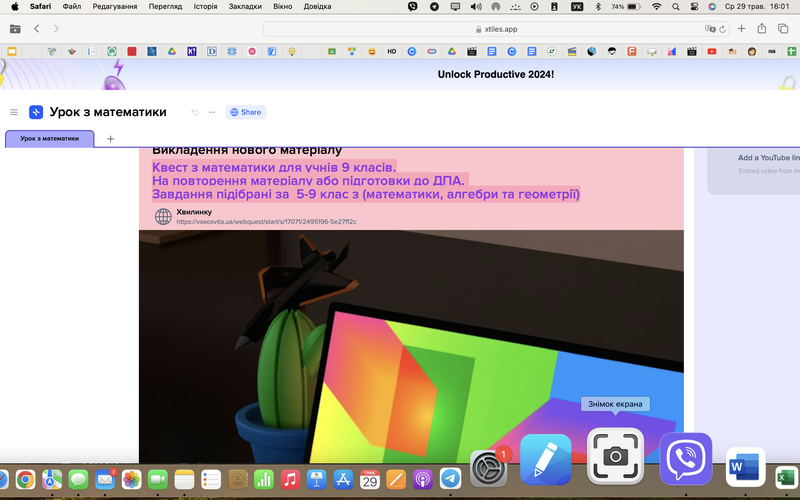The image size is (800, 500).
Task: Open the Історія menu
Action: 205,7
